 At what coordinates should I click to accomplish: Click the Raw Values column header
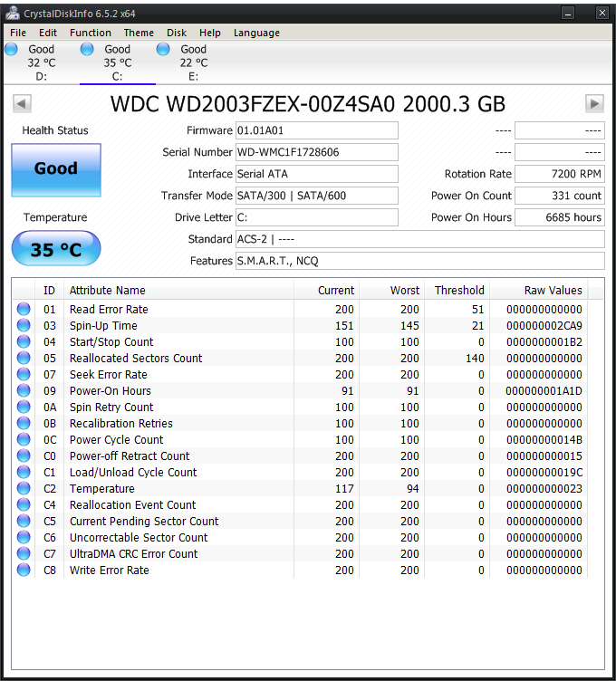(538, 290)
